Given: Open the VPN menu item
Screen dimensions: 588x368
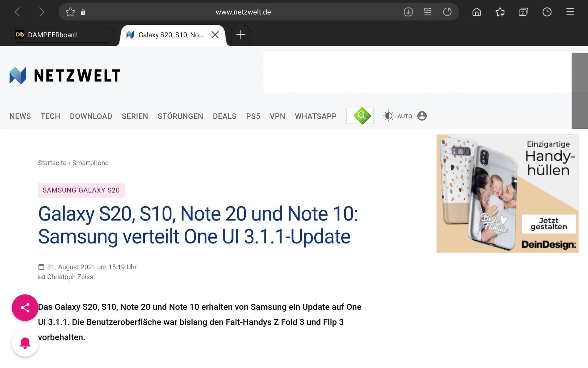Looking at the screenshot, I should (278, 116).
